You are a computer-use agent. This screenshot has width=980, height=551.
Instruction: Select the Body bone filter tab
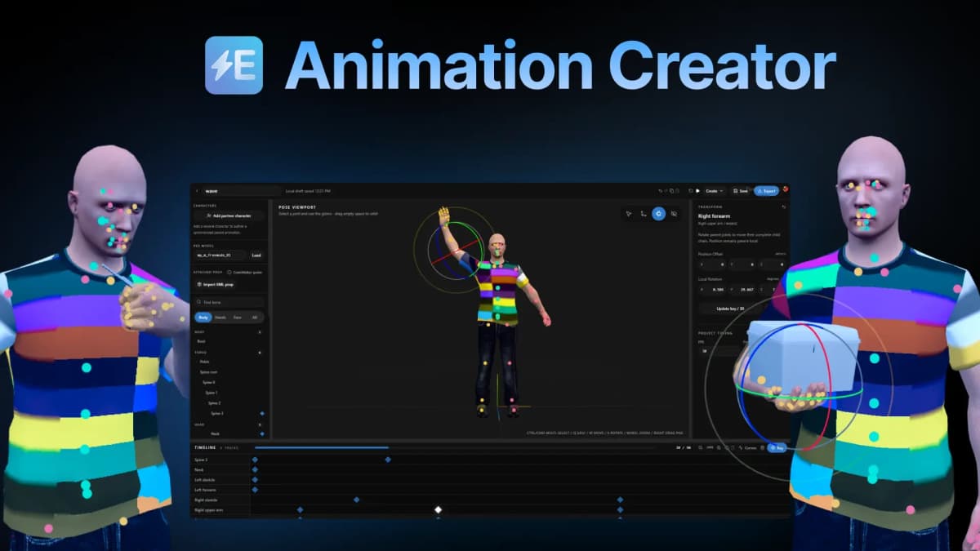coord(203,317)
